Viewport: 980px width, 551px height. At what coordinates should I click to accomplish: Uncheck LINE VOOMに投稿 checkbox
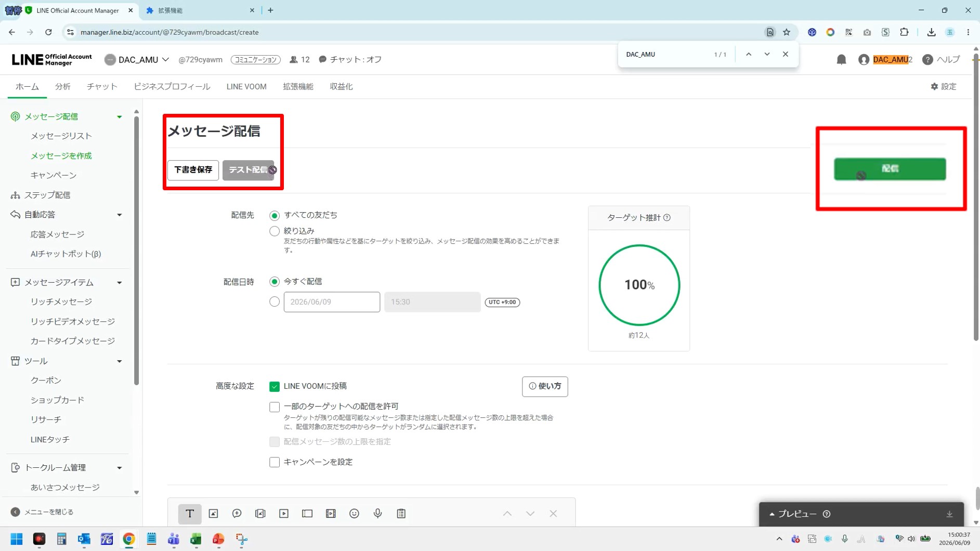(x=275, y=387)
